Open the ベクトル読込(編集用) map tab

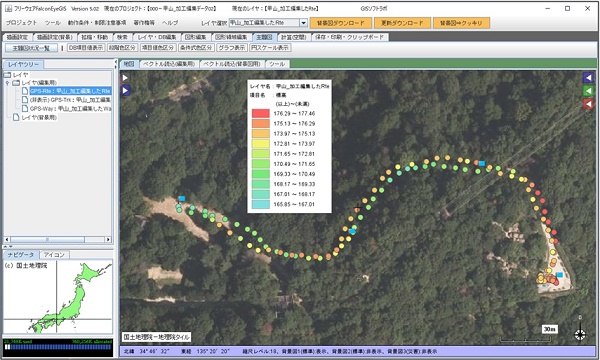click(169, 64)
